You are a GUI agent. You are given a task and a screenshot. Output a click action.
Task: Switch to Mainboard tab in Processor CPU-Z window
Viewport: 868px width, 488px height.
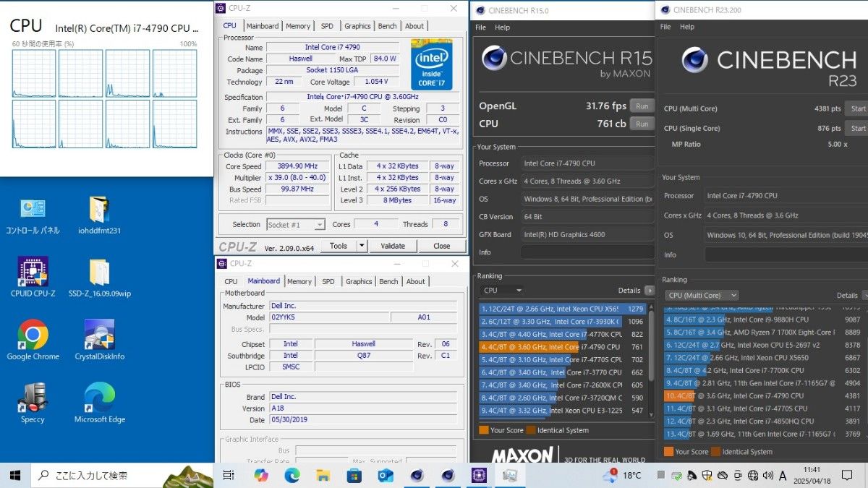[x=263, y=26]
